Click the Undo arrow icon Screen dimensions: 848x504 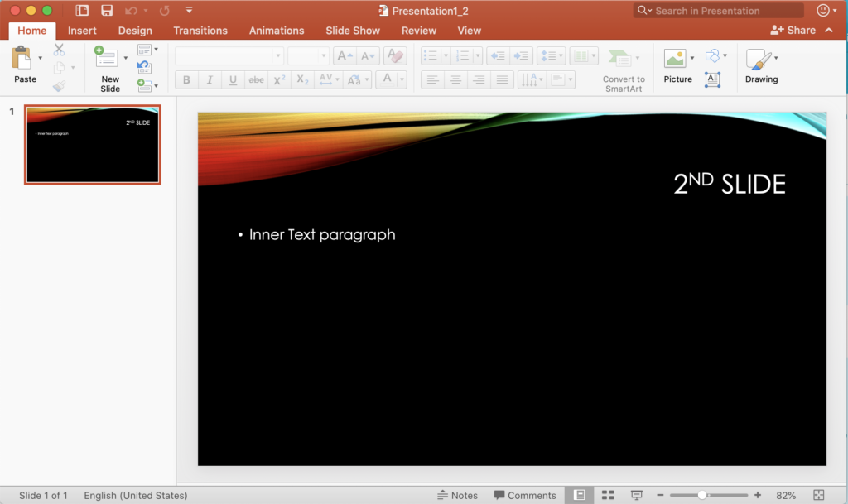(x=131, y=10)
